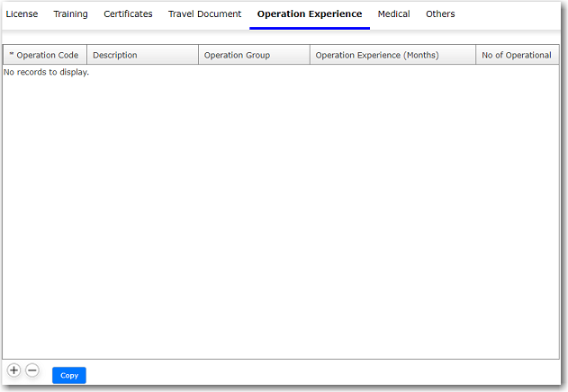Click the No of Operational column header

point(516,55)
